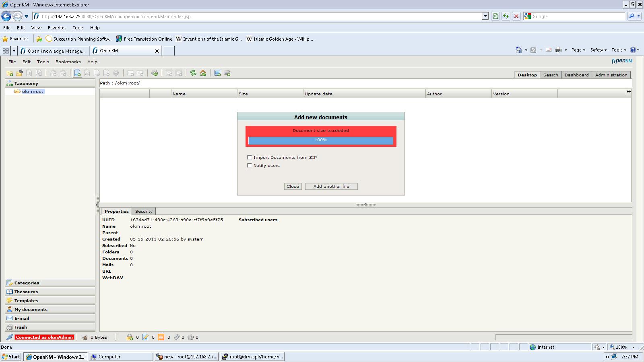Click the add document toolbar icon

click(x=77, y=73)
